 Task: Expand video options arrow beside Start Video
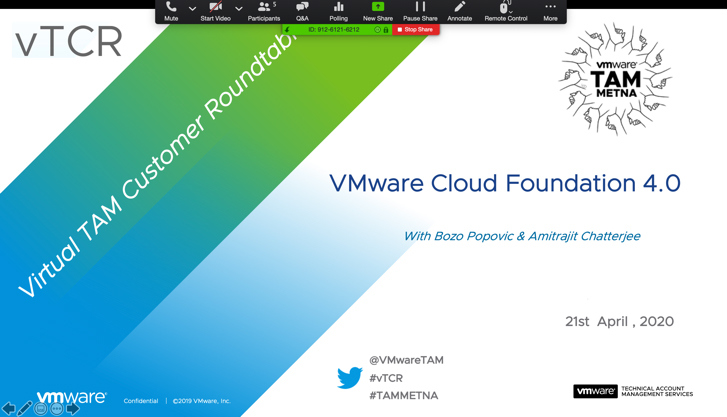(x=238, y=8)
